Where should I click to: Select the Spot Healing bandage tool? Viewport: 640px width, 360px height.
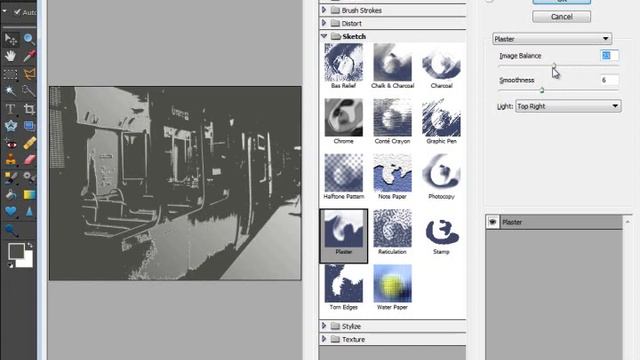pos(29,143)
